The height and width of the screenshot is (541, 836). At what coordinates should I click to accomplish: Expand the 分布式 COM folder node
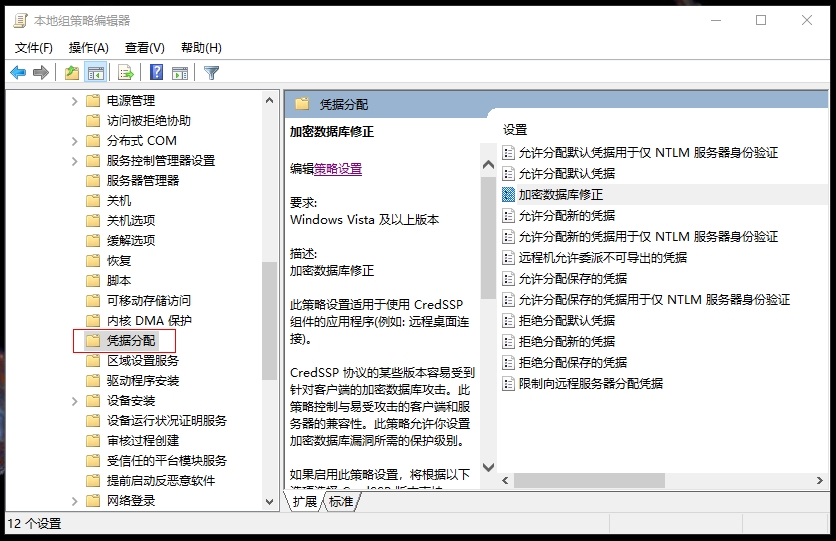click(x=75, y=141)
